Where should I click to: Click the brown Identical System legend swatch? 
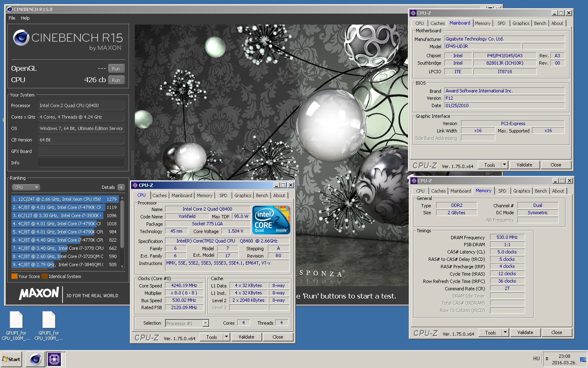click(45, 276)
